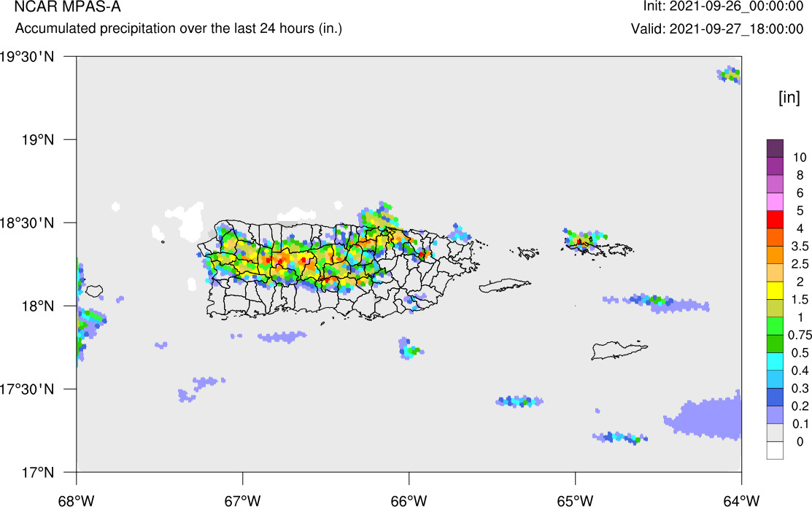This screenshot has height=507, width=812.
Task: Click the legend value label "2.5"
Action: (x=800, y=264)
